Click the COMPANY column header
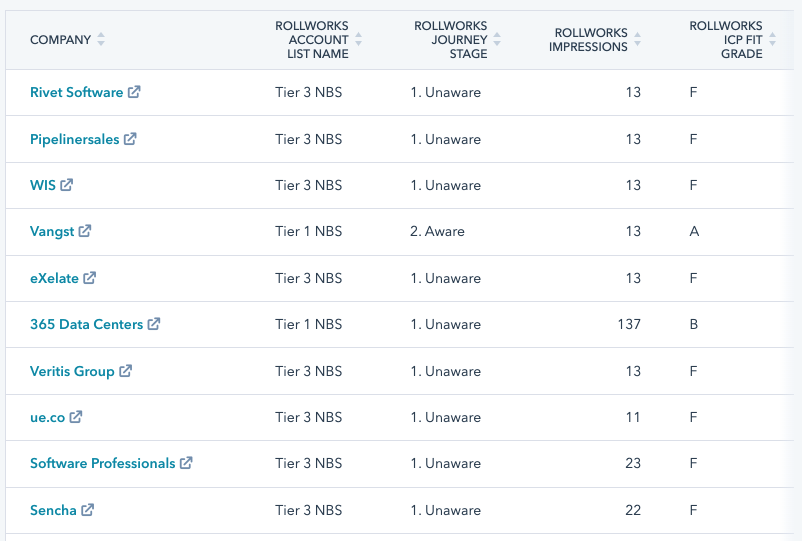This screenshot has height=541, width=802. (x=60, y=39)
